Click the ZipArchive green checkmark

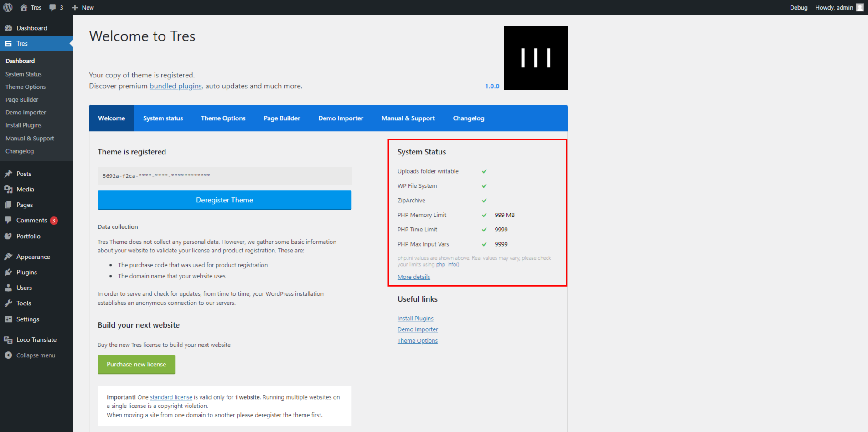[x=484, y=201]
